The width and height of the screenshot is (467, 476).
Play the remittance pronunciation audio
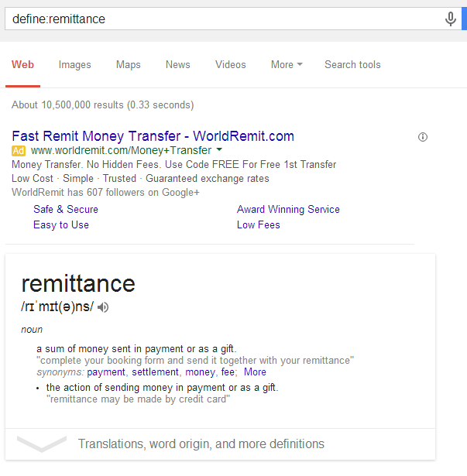click(103, 307)
